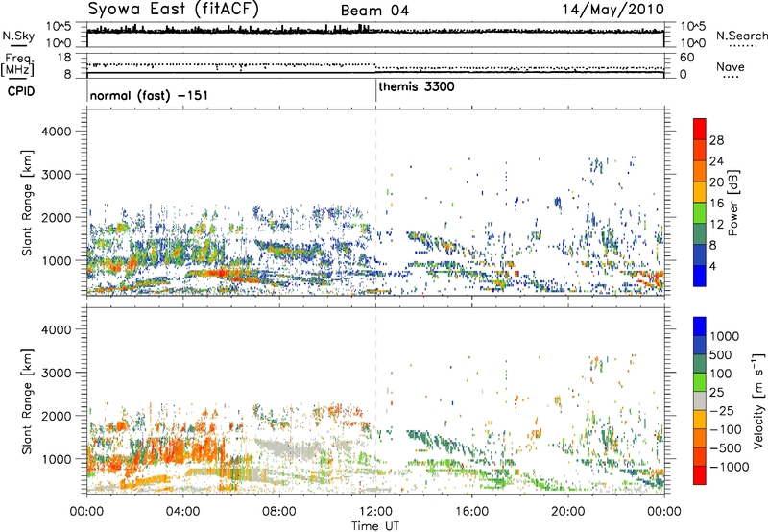Viewport: 768px width, 532px height.
Task: Select the "Slant Range [km]" label of velocity panel
Action: pyautogui.click(x=28, y=401)
